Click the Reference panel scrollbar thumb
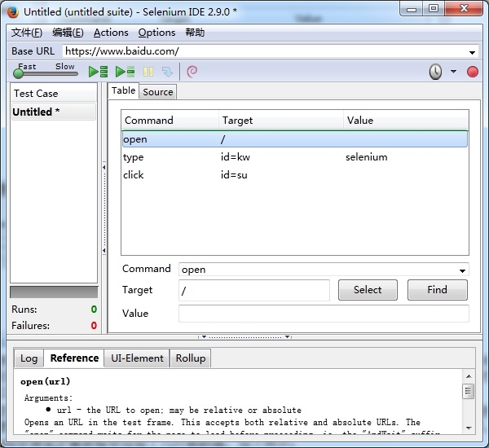The width and height of the screenshot is (489, 448). [x=468, y=391]
